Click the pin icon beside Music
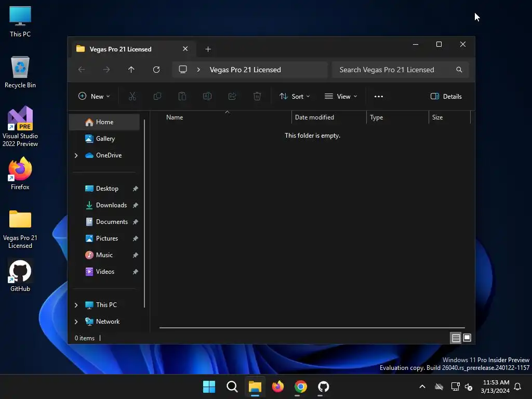532x399 pixels. click(x=136, y=255)
